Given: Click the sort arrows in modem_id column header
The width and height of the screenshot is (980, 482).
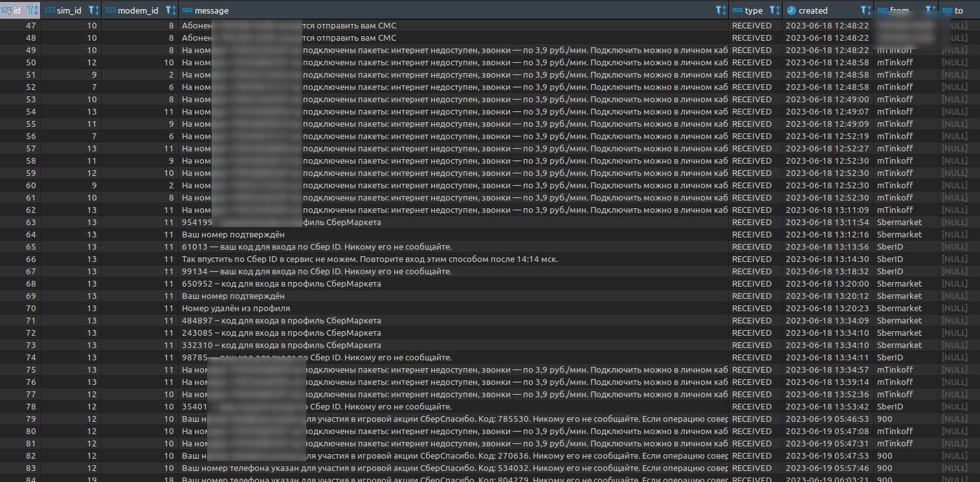Looking at the screenshot, I should tap(174, 10).
